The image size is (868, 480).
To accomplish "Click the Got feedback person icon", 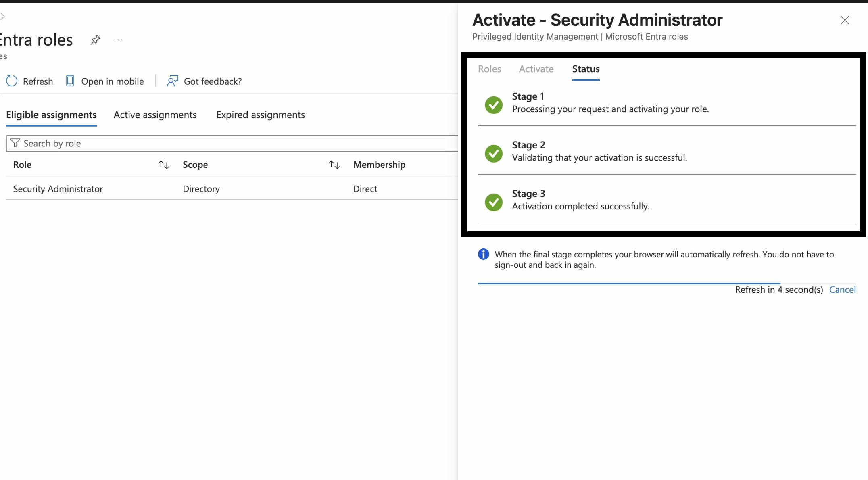I will click(173, 81).
